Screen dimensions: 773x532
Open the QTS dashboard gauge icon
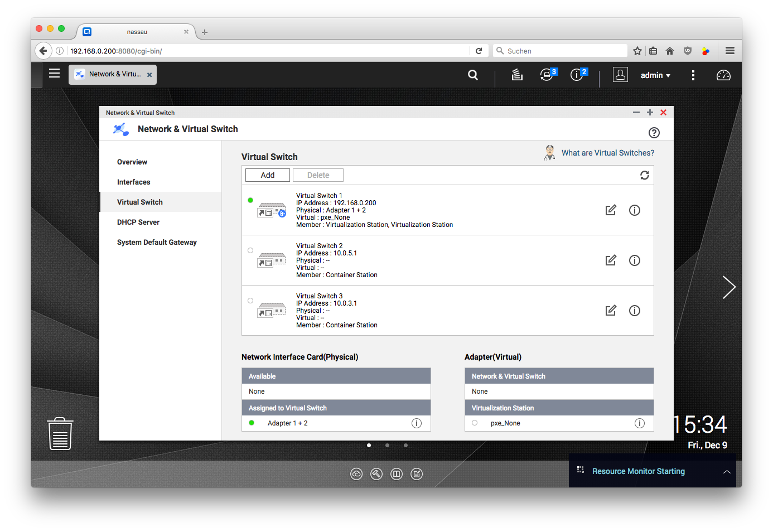pyautogui.click(x=723, y=75)
